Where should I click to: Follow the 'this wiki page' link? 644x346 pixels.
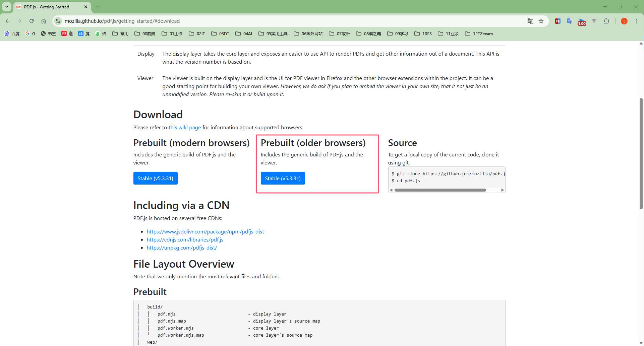(185, 128)
